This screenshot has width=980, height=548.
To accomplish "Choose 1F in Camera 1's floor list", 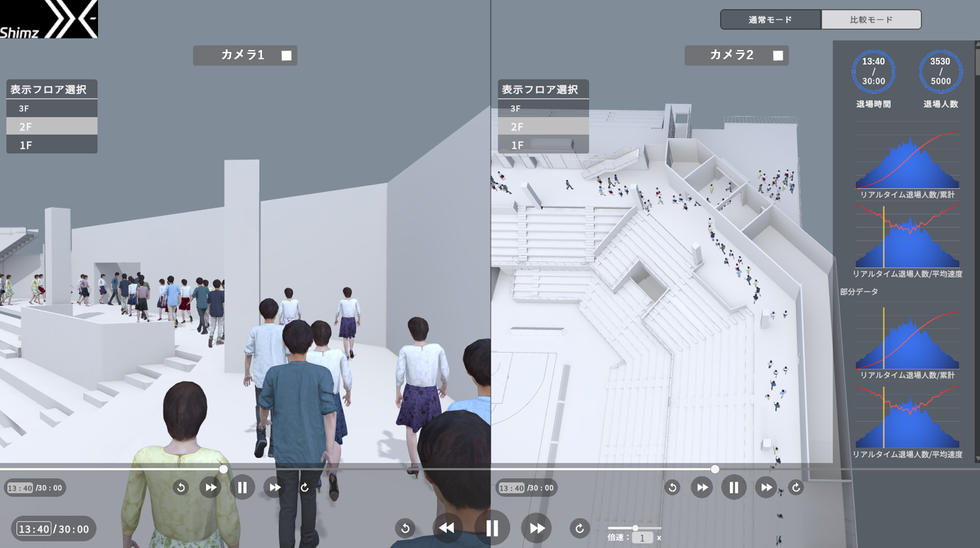I will coord(52,145).
